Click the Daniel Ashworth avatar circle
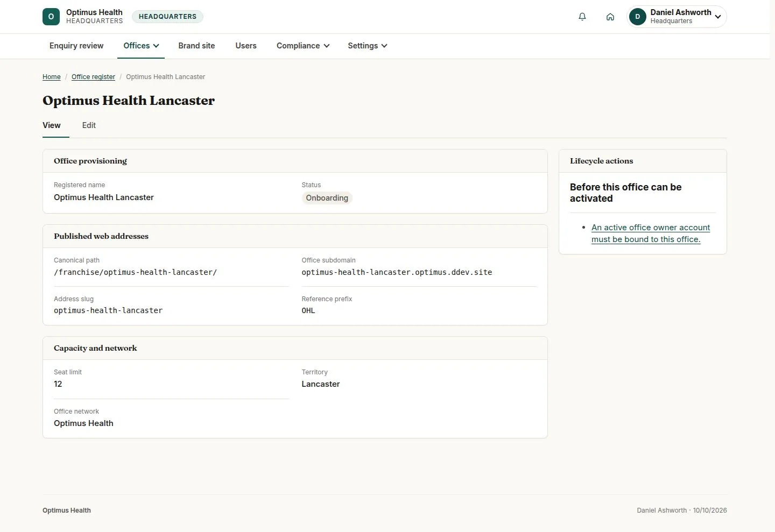Screen dimensions: 775x532 [x=638, y=17]
